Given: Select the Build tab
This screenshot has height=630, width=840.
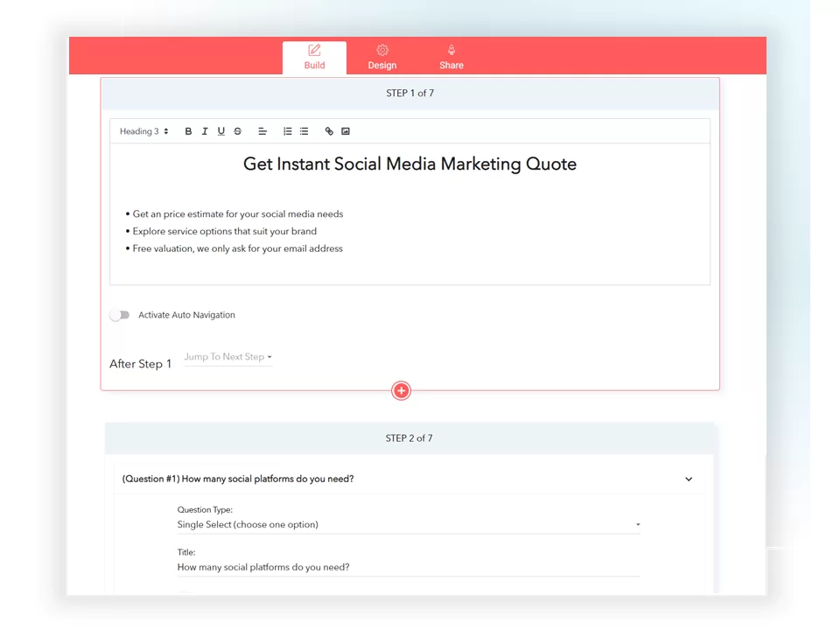Looking at the screenshot, I should (x=314, y=58).
